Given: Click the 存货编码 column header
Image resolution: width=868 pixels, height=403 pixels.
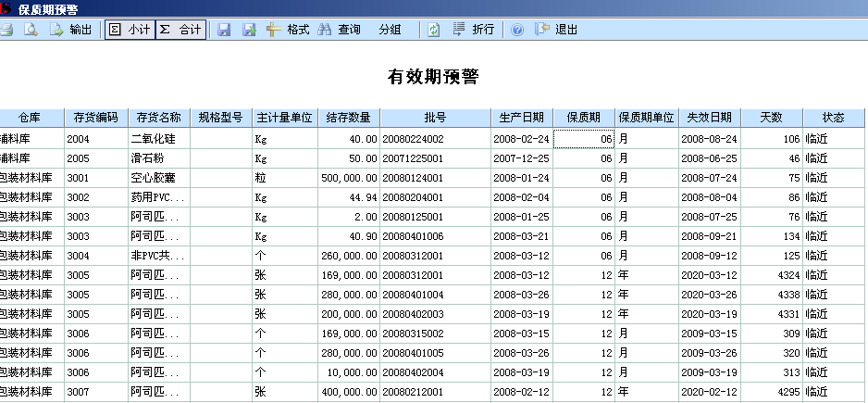Looking at the screenshot, I should pyautogui.click(x=96, y=118).
